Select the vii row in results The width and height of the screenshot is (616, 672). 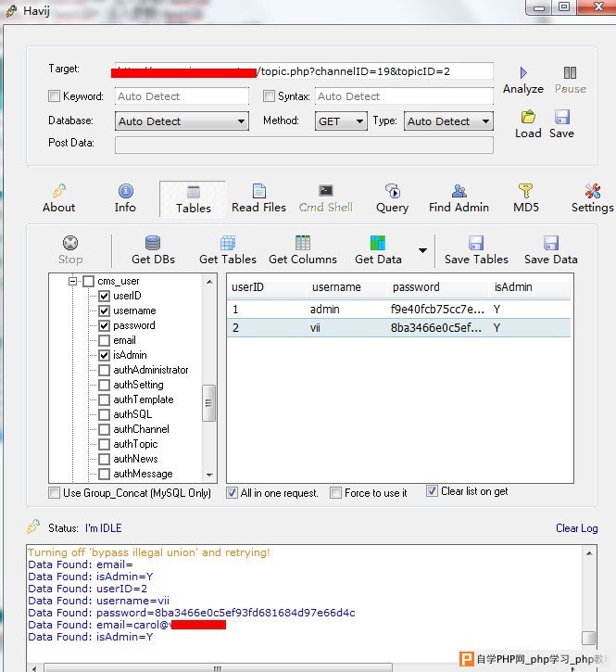[x=398, y=328]
